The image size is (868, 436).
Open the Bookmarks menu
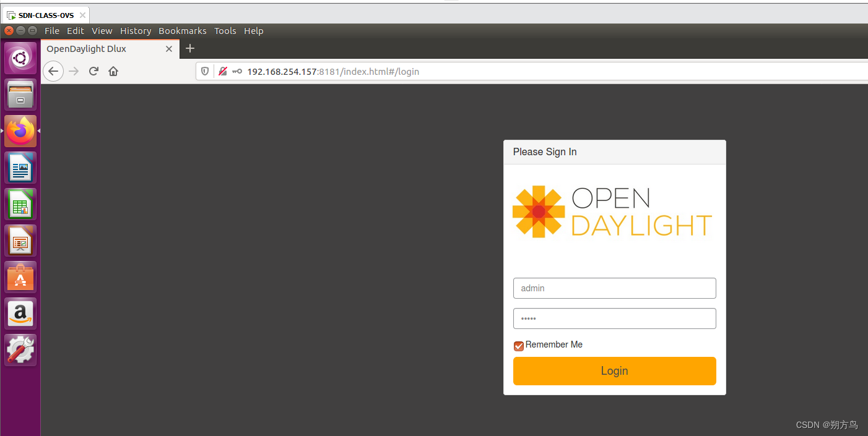[183, 31]
